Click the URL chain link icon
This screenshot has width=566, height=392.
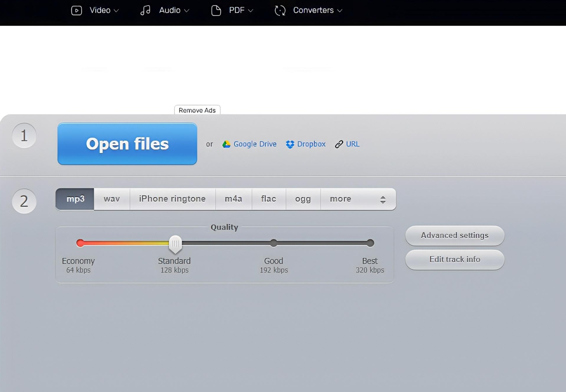(339, 144)
